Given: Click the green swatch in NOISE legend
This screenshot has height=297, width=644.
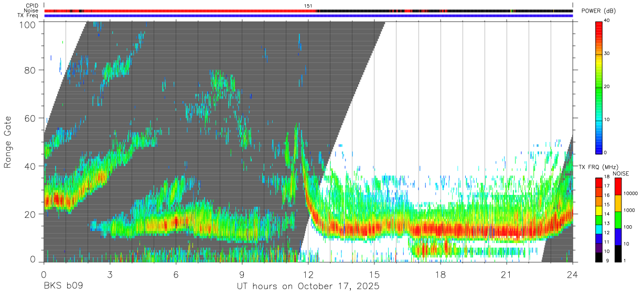Looking at the screenshot, I should coord(618,219).
